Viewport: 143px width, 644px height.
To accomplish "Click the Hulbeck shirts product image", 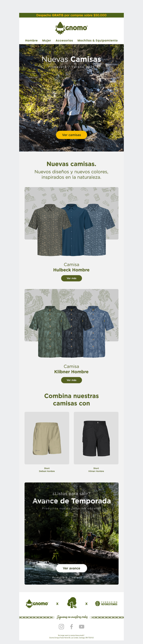I will tap(71, 222).
